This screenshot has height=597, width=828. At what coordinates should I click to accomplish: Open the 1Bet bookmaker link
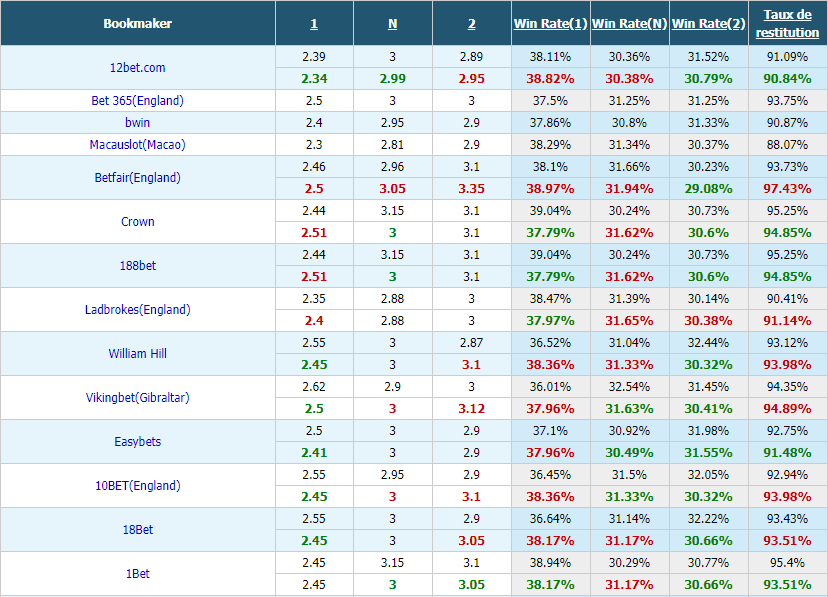(137, 573)
